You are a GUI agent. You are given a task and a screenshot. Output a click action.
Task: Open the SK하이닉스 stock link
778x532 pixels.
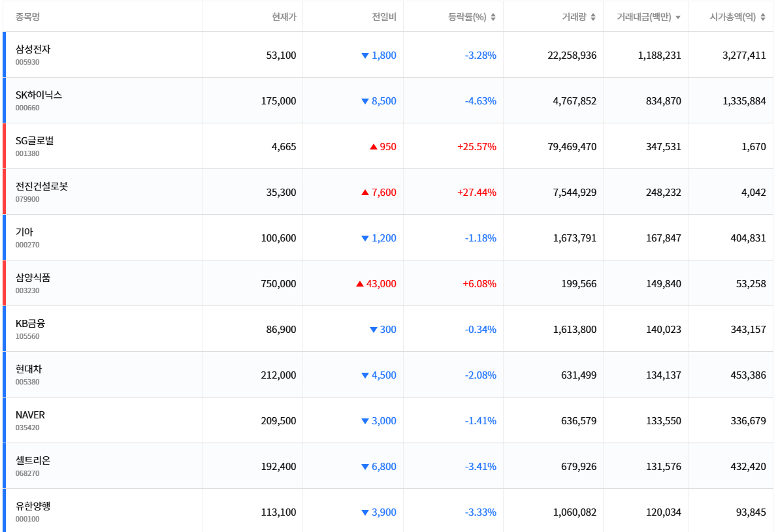click(39, 95)
